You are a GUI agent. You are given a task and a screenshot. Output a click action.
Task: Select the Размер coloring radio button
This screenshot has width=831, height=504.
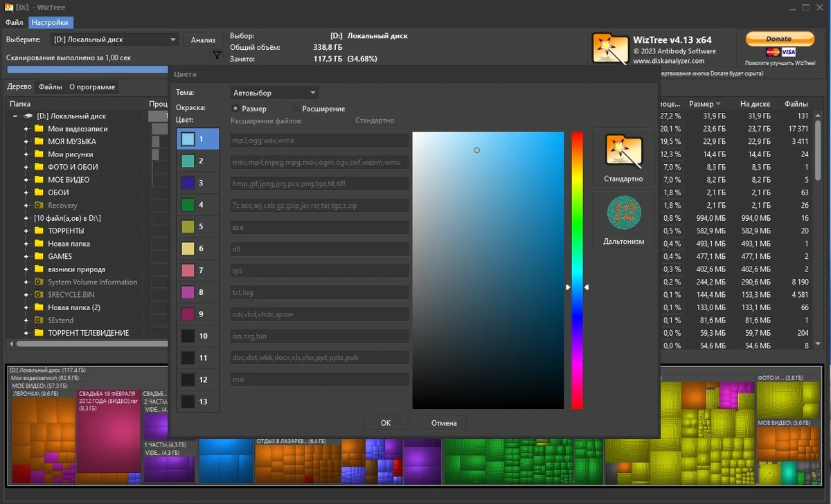[x=235, y=109]
